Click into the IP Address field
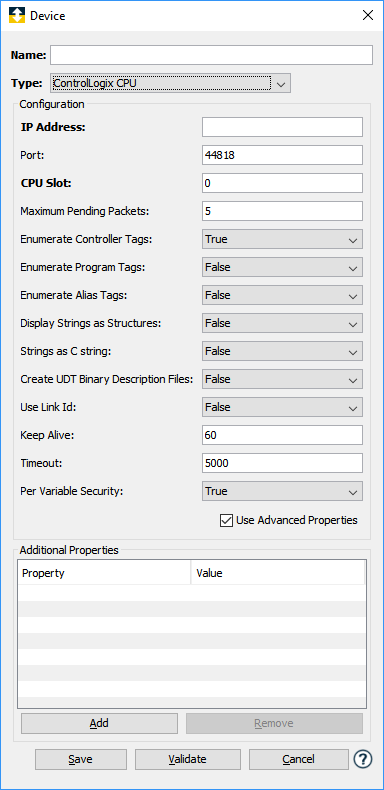The width and height of the screenshot is (384, 790). point(282,127)
